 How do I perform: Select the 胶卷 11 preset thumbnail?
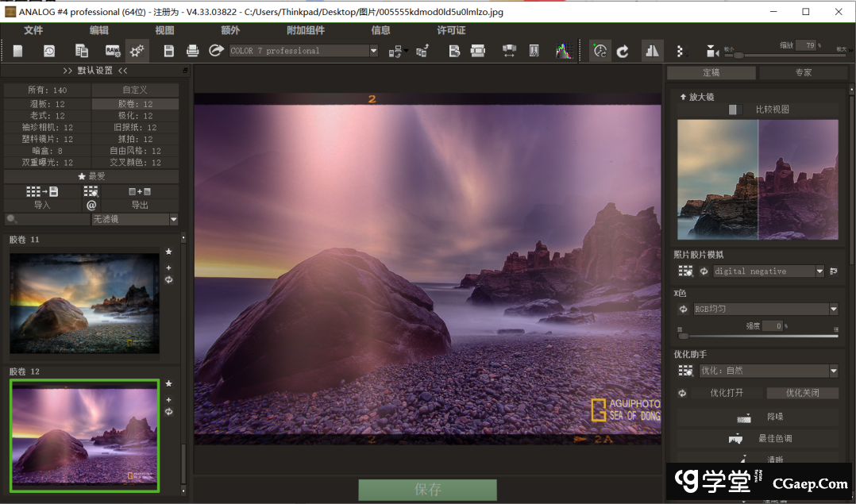pos(84,303)
